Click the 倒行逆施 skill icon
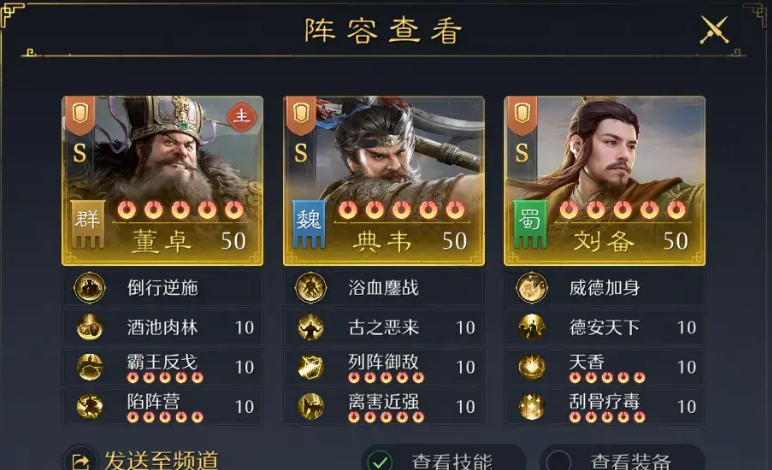Image resolution: width=772 pixels, height=470 pixels. click(89, 287)
